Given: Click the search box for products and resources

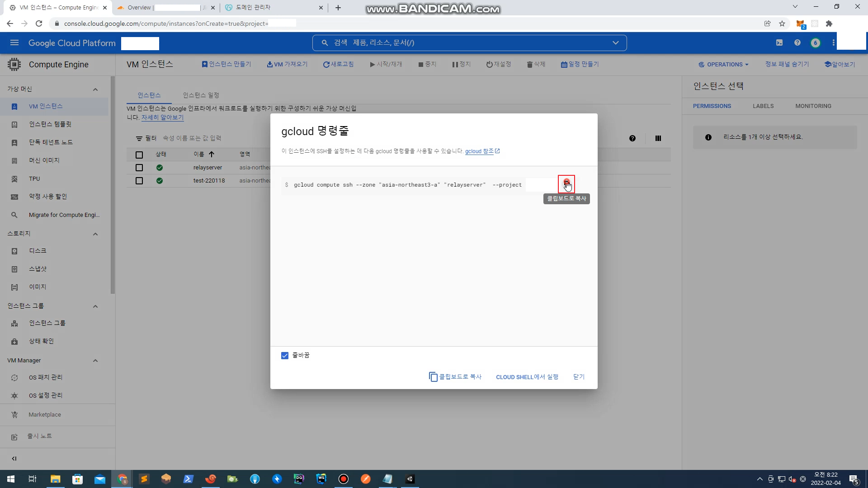Looking at the screenshot, I should click(469, 42).
